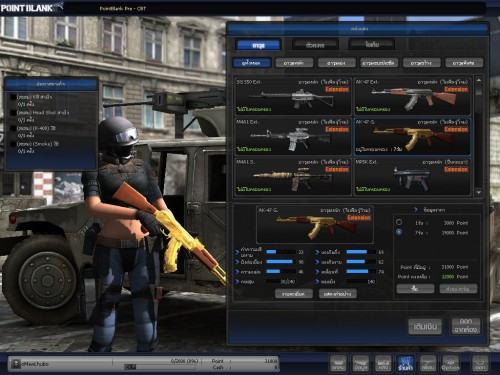Click the weapon list scroll-down arrow
The image size is (500, 375).
[479, 193]
